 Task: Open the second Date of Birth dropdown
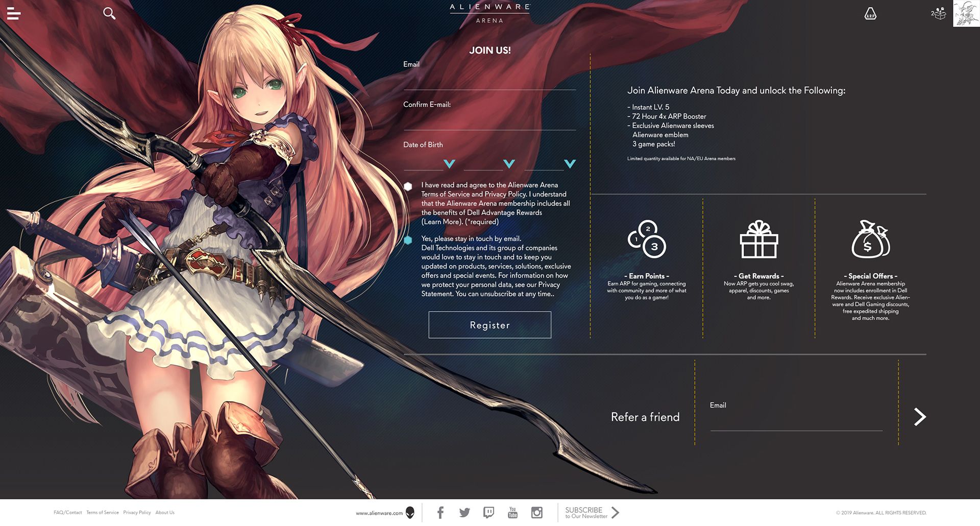point(489,163)
